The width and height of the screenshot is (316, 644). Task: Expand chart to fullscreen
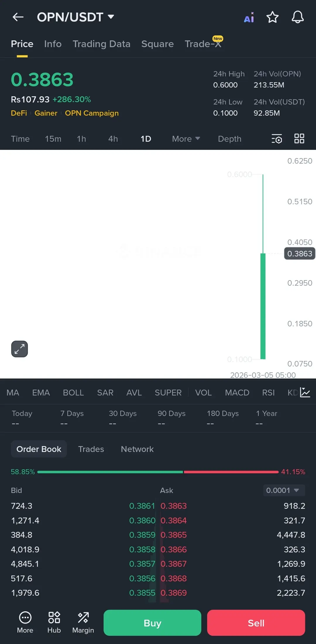coord(20,349)
